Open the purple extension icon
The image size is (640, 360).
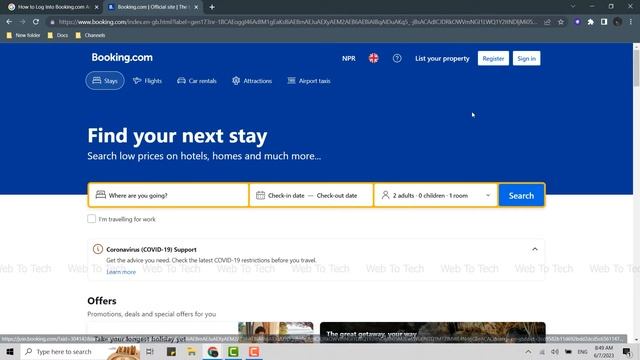tap(577, 22)
